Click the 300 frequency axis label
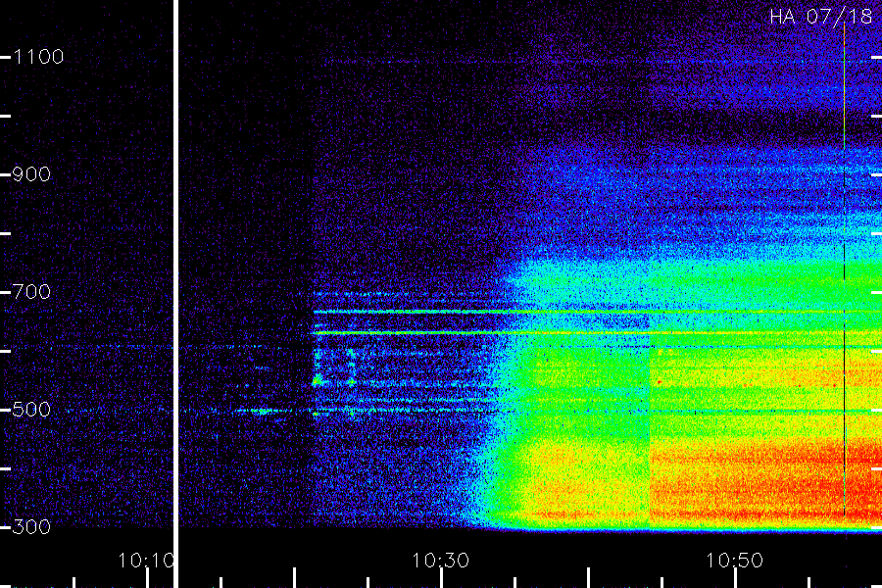This screenshot has height=588, width=882. point(31,527)
